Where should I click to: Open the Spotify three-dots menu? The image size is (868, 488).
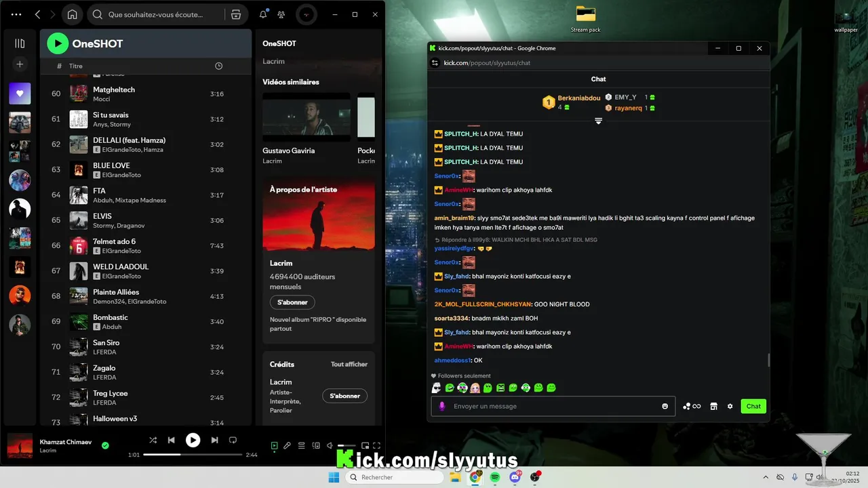point(16,14)
